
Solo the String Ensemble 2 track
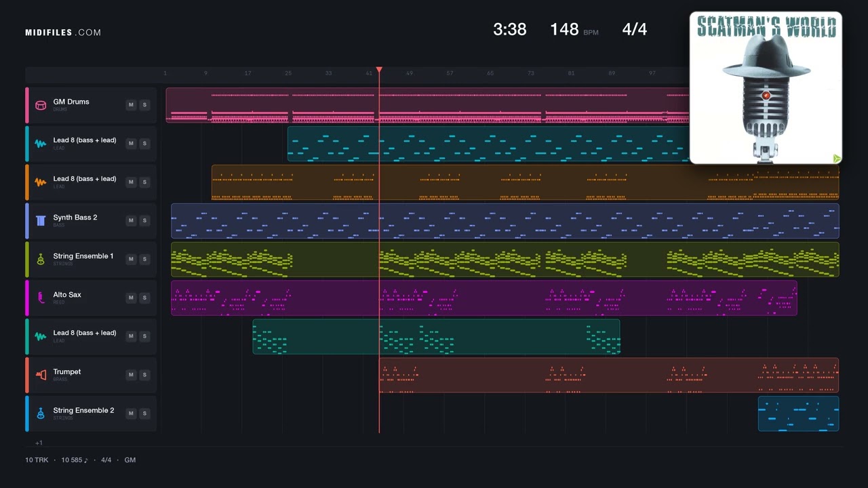[144, 413]
